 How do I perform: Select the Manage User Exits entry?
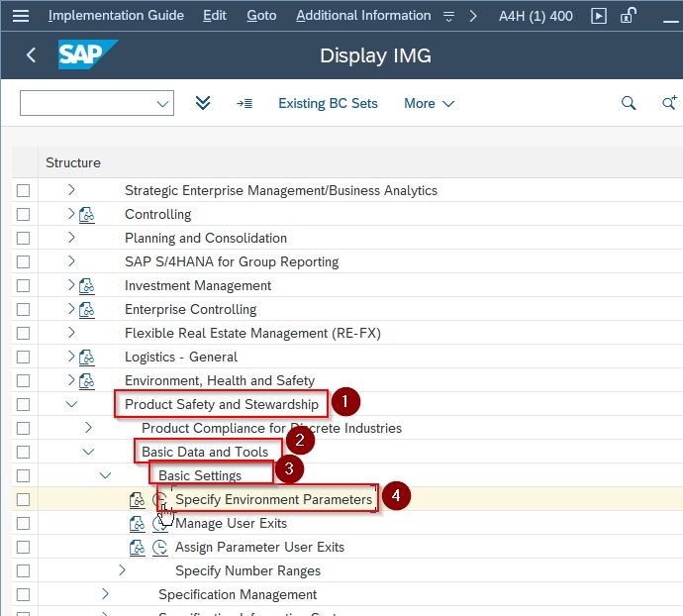[231, 523]
